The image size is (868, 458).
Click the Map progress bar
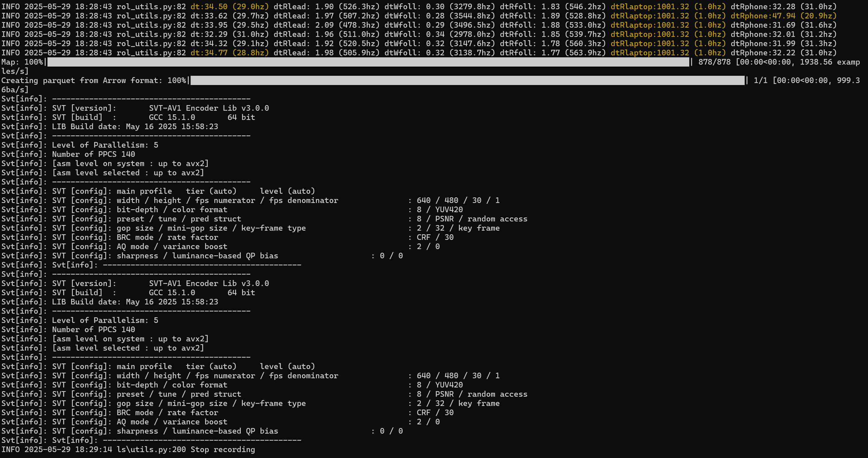click(x=368, y=62)
